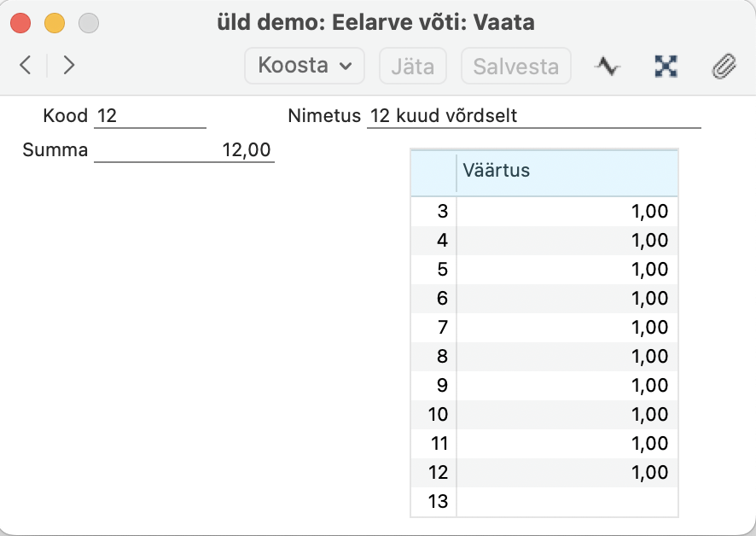This screenshot has width=756, height=536.
Task: Select the value cell in row 7
Action: pos(567,328)
